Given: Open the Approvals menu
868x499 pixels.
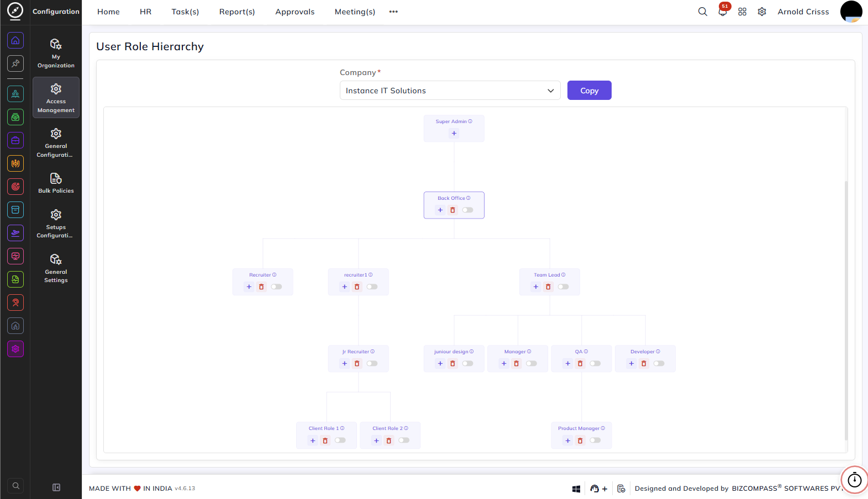Looking at the screenshot, I should (x=295, y=12).
